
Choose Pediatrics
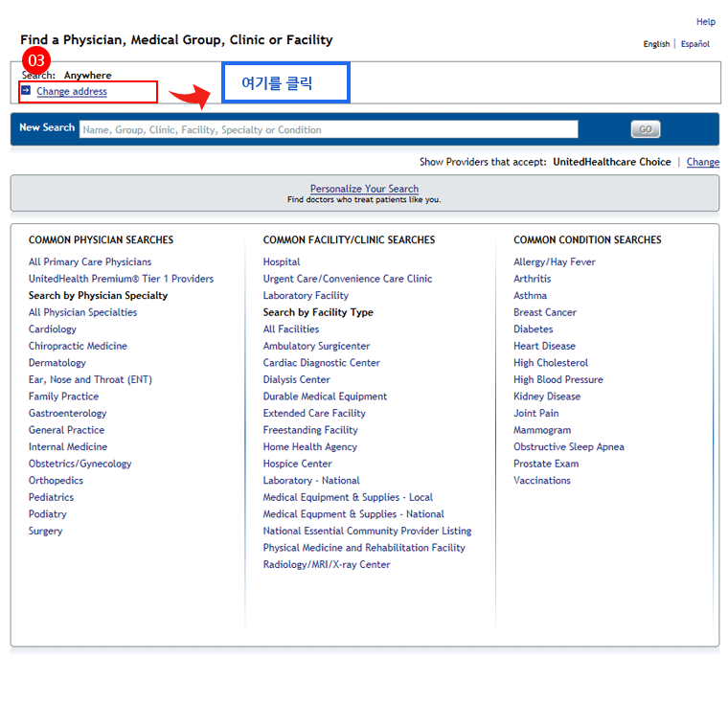pyautogui.click(x=51, y=497)
